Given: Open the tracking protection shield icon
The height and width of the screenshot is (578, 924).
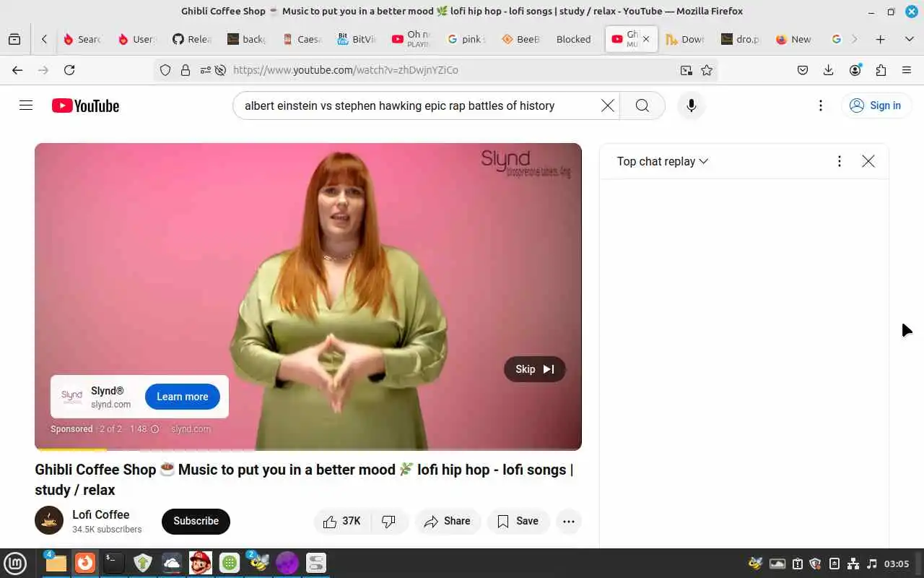Looking at the screenshot, I should (165, 70).
